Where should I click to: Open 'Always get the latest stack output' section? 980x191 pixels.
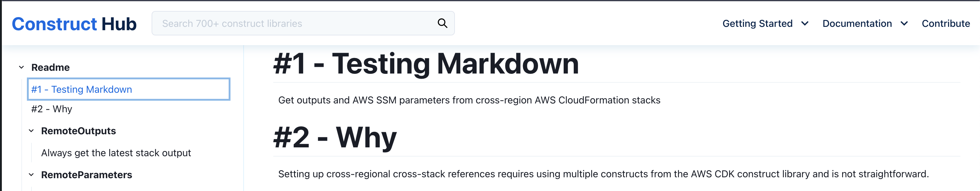(x=116, y=153)
